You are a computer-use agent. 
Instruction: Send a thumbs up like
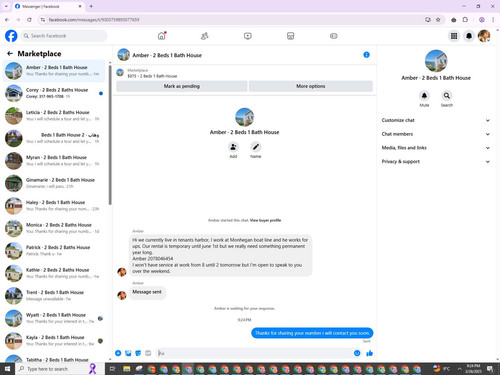pyautogui.click(x=369, y=353)
